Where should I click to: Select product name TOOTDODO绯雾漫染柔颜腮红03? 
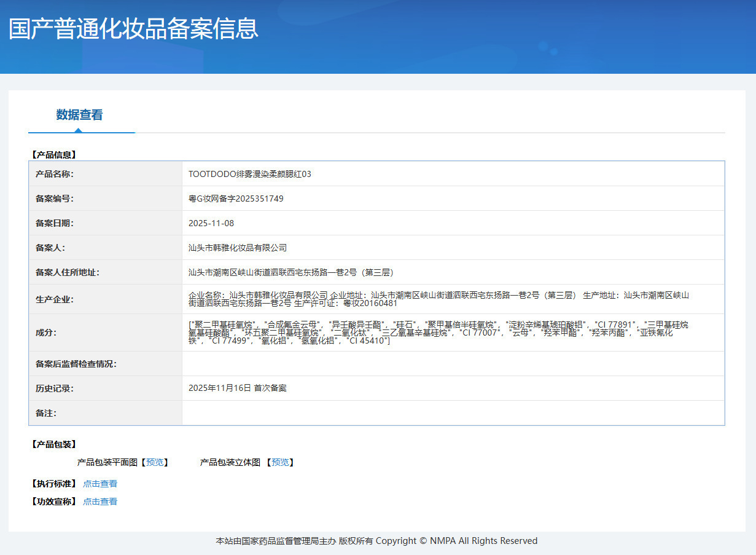point(250,174)
